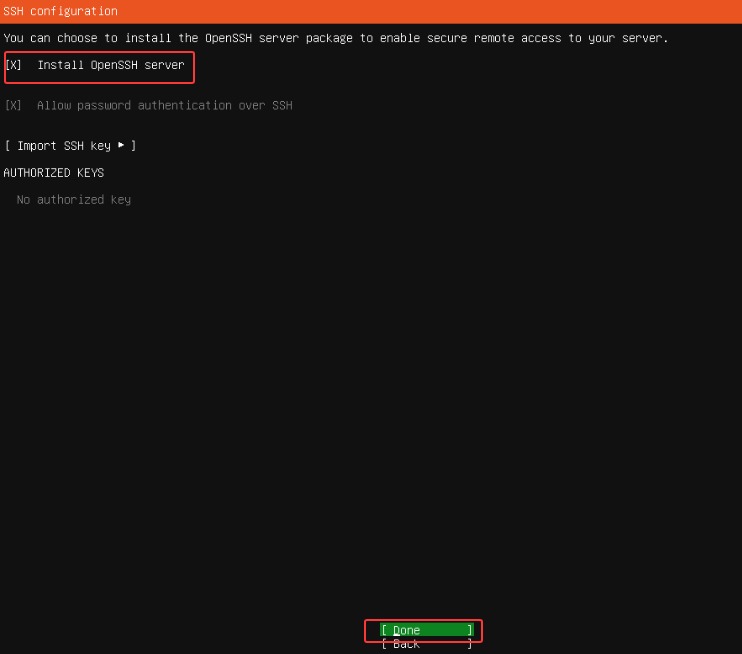Click the X mark beside Install OpenSSH server
The width and height of the screenshot is (742, 654).
[x=13, y=65]
